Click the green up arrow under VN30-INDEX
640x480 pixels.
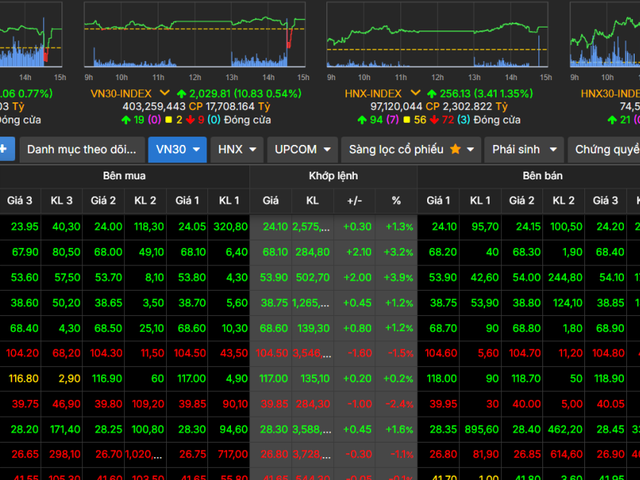click(126, 120)
